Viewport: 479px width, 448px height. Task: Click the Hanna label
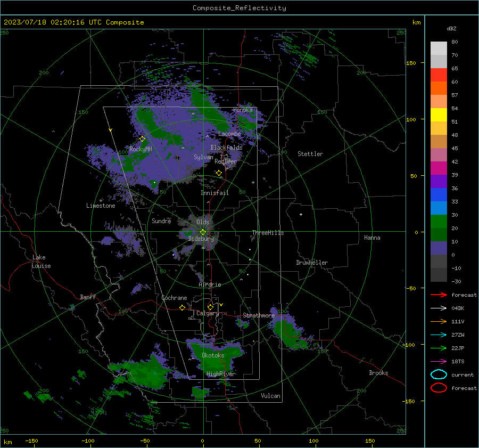click(372, 238)
